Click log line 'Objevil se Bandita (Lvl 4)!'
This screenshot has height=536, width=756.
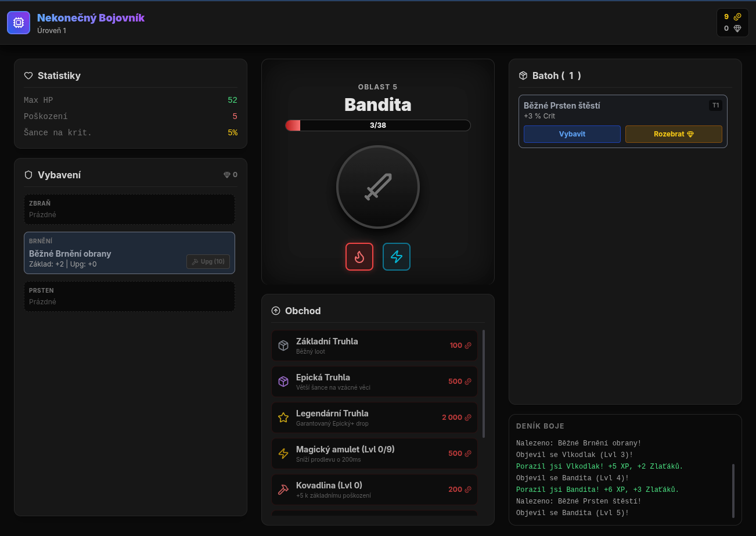coord(573,478)
